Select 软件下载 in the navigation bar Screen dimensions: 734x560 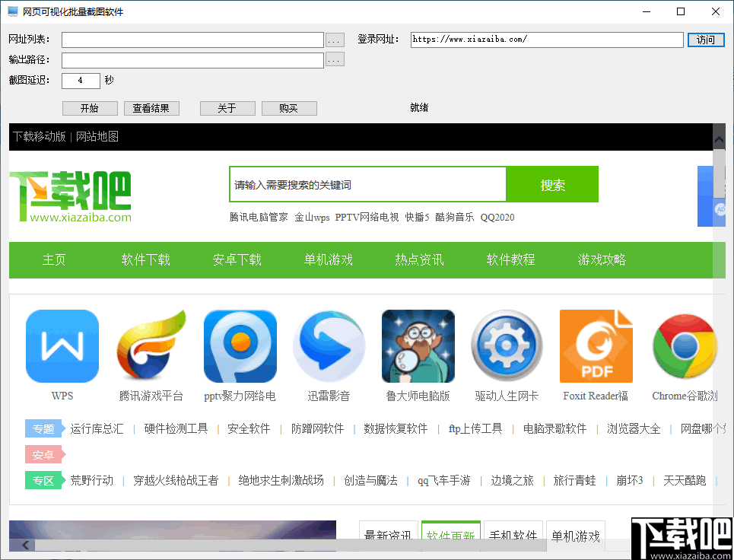coord(145,259)
